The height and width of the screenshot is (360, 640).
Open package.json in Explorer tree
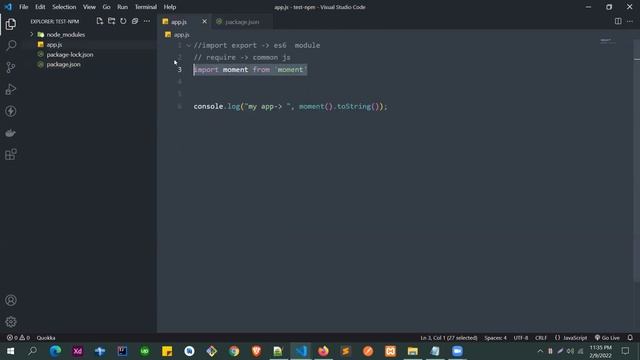tap(63, 64)
